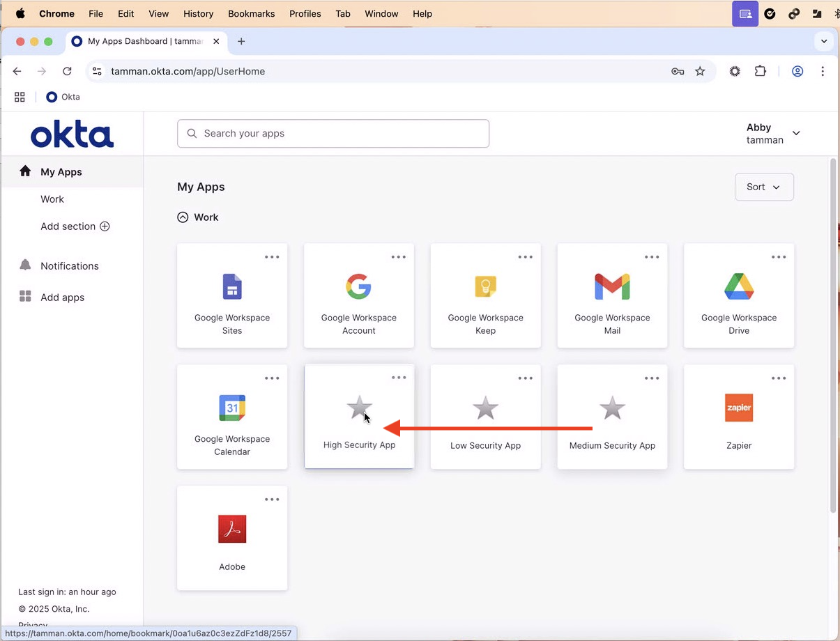Screen dimensions: 840x641
Task: Click Add section in the sidebar
Action: click(x=68, y=226)
